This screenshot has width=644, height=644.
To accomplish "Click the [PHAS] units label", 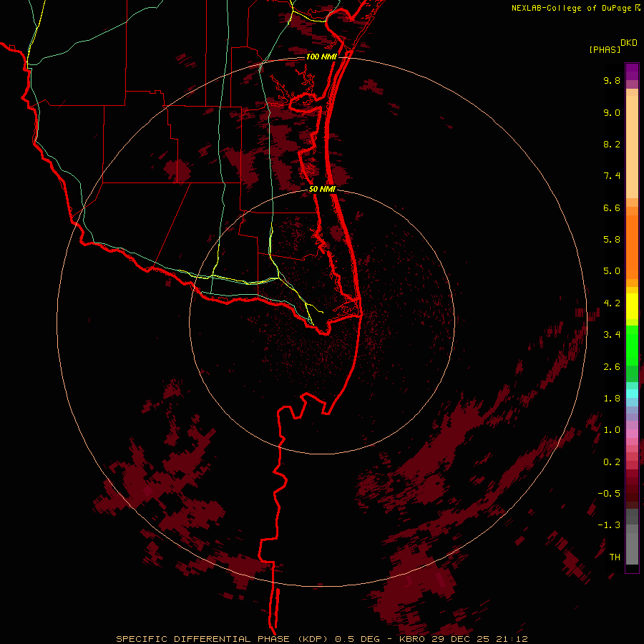I will pos(605,49).
